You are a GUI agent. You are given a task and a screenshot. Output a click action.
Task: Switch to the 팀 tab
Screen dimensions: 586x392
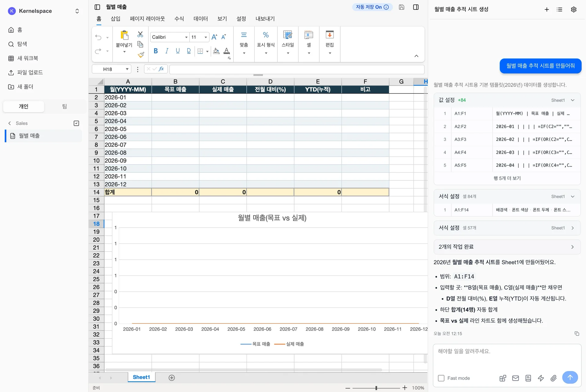(x=64, y=106)
